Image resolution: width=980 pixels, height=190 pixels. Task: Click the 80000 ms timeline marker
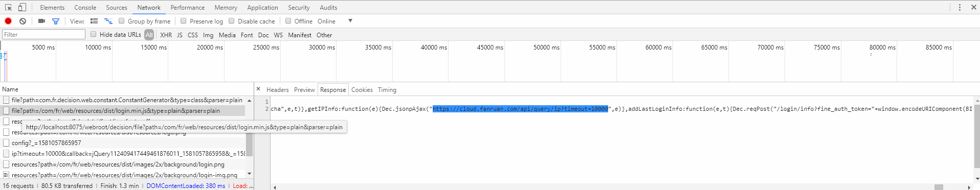click(882, 47)
